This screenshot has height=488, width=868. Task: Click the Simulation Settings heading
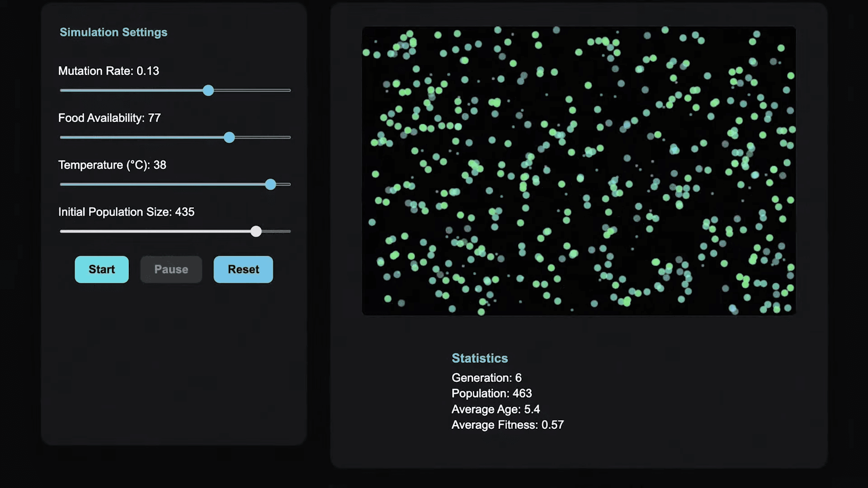pos(113,32)
